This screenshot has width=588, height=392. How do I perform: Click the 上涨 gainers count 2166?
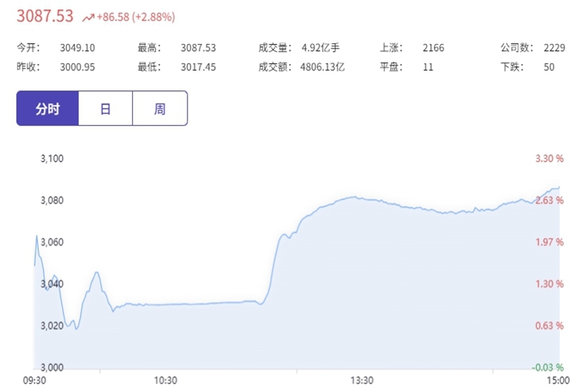pyautogui.click(x=434, y=48)
